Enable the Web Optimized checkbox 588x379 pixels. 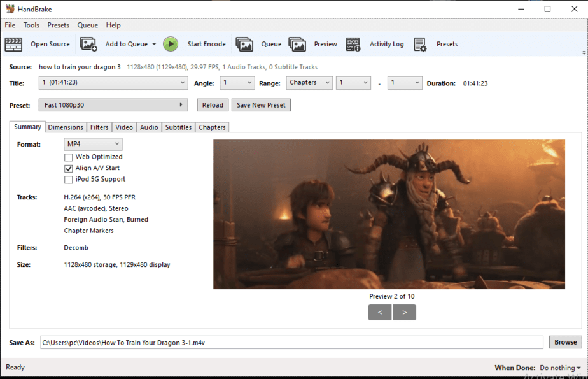pos(69,157)
